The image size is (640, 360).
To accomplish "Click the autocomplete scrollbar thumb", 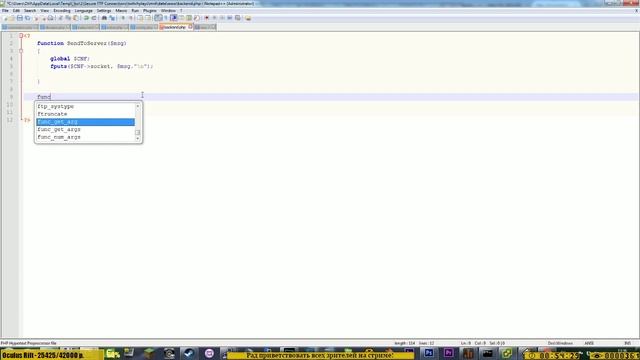I will point(138,132).
